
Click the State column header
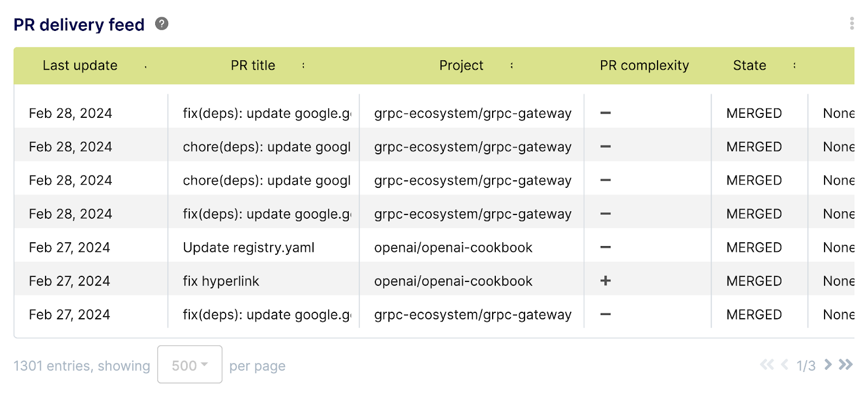coord(749,66)
